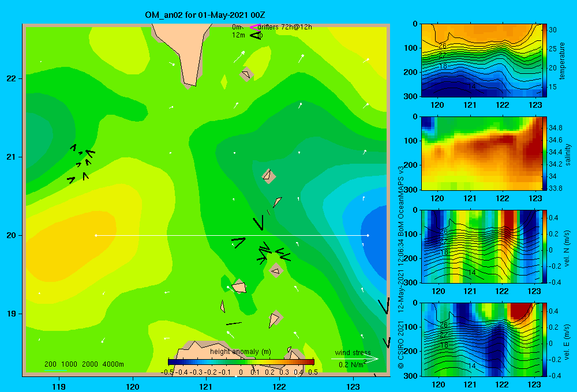The width and height of the screenshot is (577, 392).
Task: Click longitude label 119 under main map
Action: pyautogui.click(x=59, y=386)
